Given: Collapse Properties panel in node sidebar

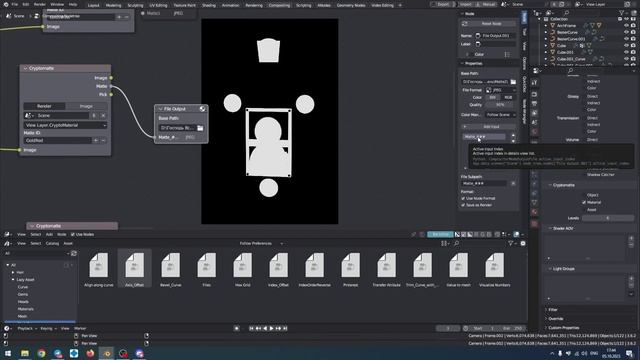Looking at the screenshot, I should coord(462,64).
